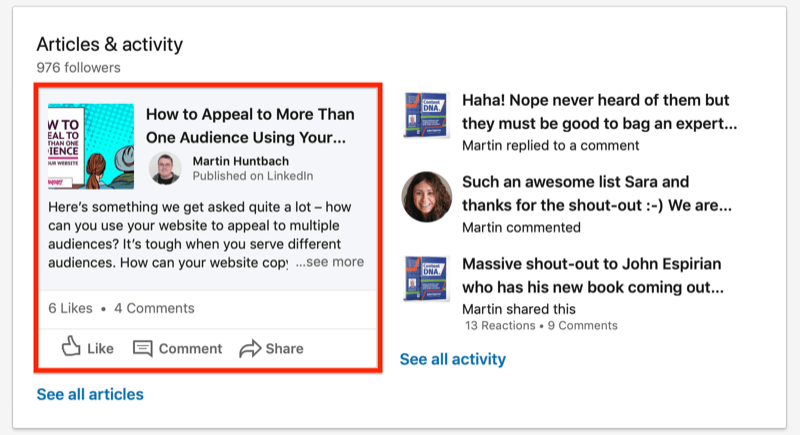Viewport: 800px width, 435px height.
Task: View the '9 Comments' count on the shared post
Action: coord(582,326)
